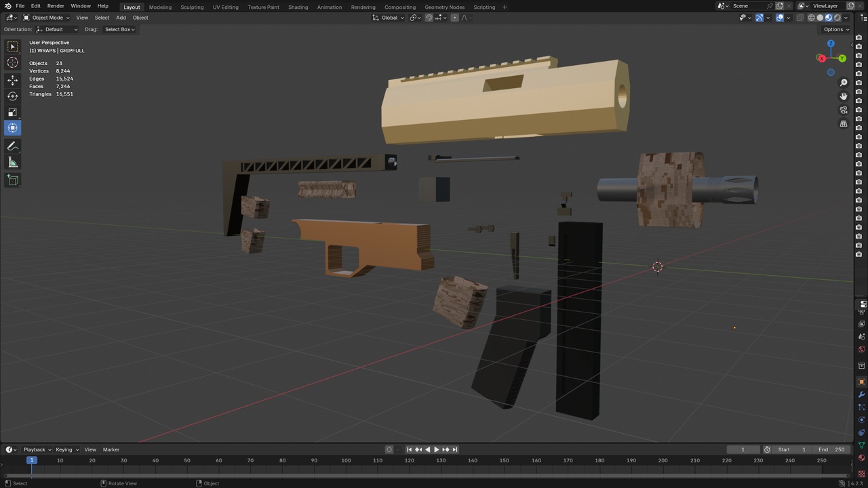Click the X axis on navigation gizmo

pyautogui.click(x=821, y=58)
